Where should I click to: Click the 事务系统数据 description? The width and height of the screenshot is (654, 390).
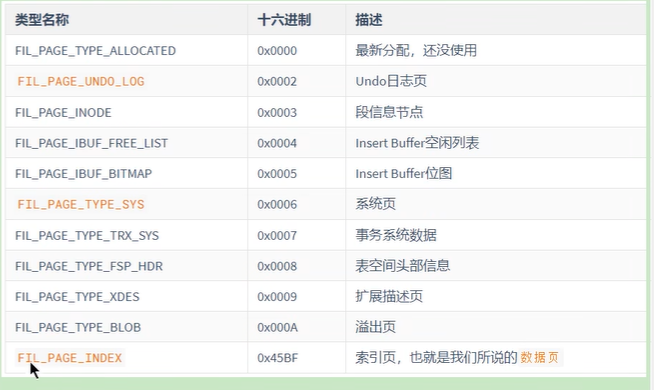click(396, 235)
